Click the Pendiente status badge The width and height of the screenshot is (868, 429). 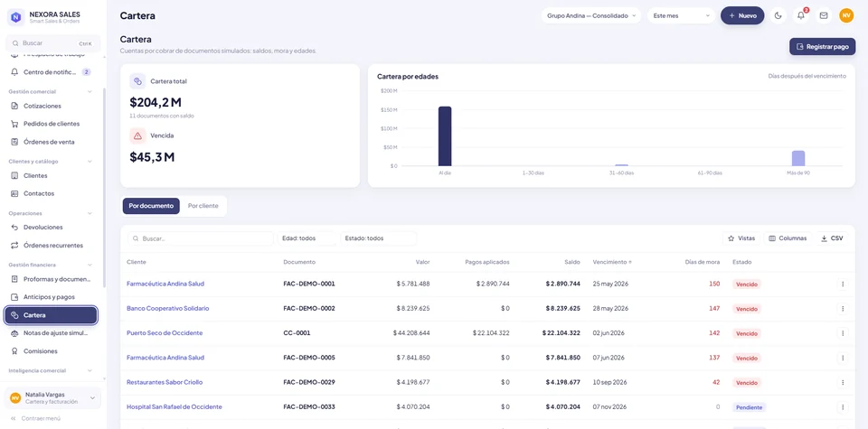point(749,407)
